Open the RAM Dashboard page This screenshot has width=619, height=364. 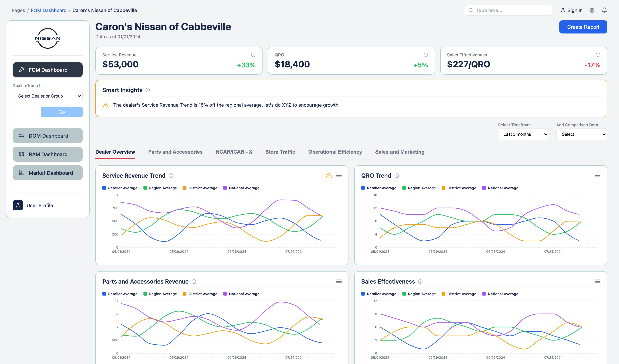point(48,154)
